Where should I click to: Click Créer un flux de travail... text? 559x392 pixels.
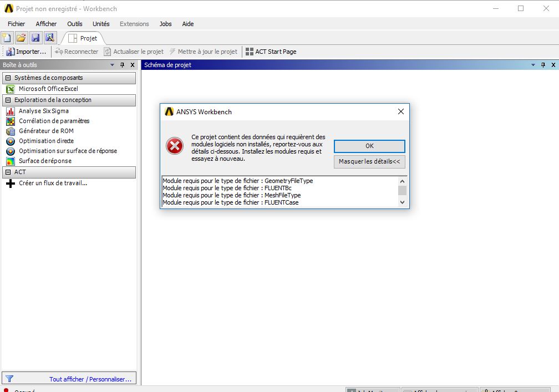click(x=53, y=183)
